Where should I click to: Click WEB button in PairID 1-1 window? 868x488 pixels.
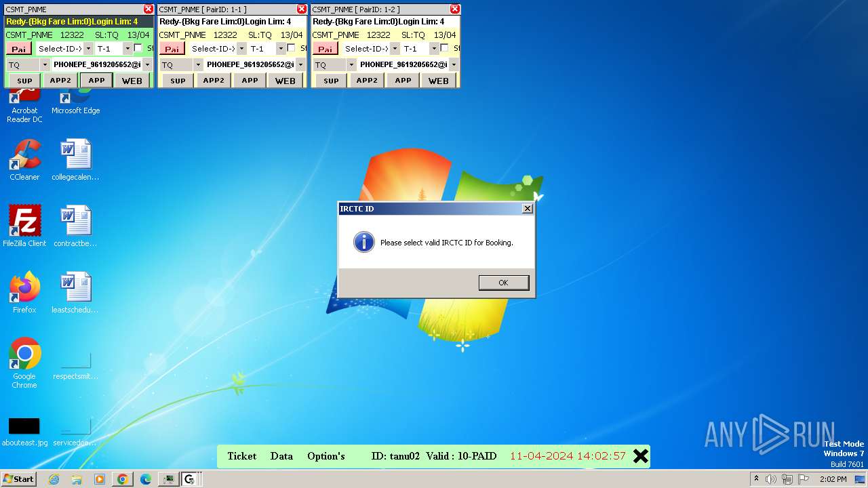click(285, 81)
